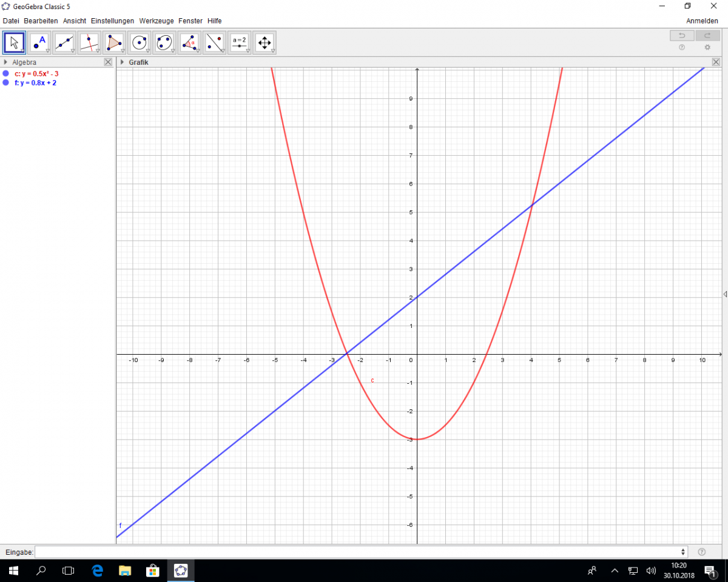Select the Angle tool

pos(189,42)
